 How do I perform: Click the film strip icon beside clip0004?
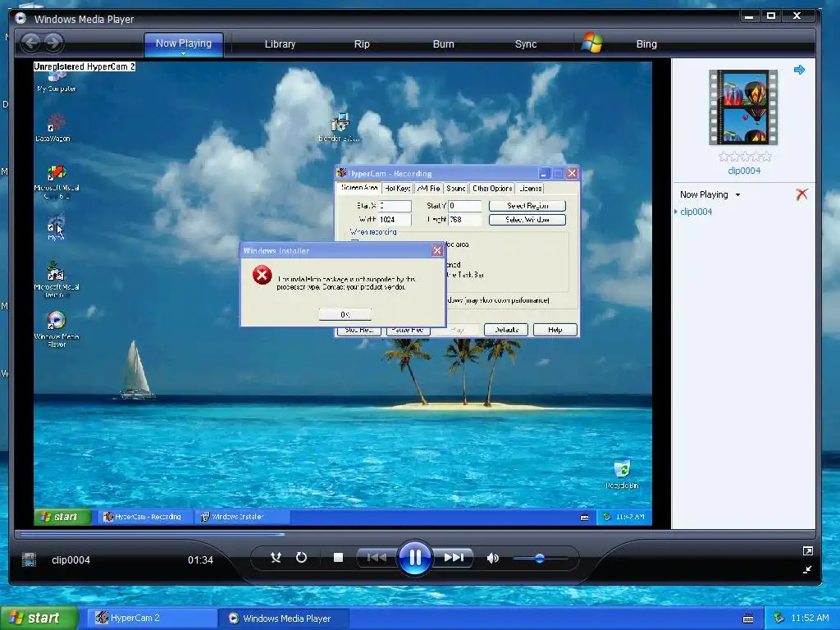pyautogui.click(x=29, y=559)
